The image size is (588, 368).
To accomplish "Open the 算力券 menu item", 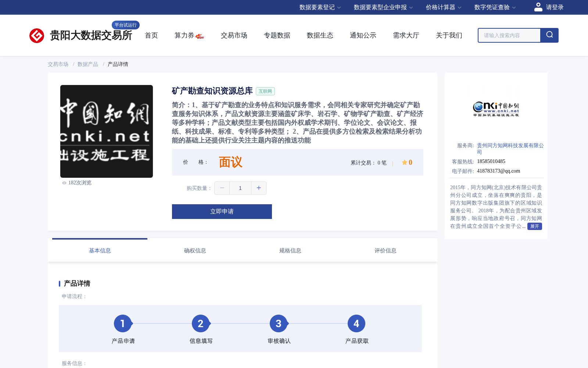I will pos(184,35).
